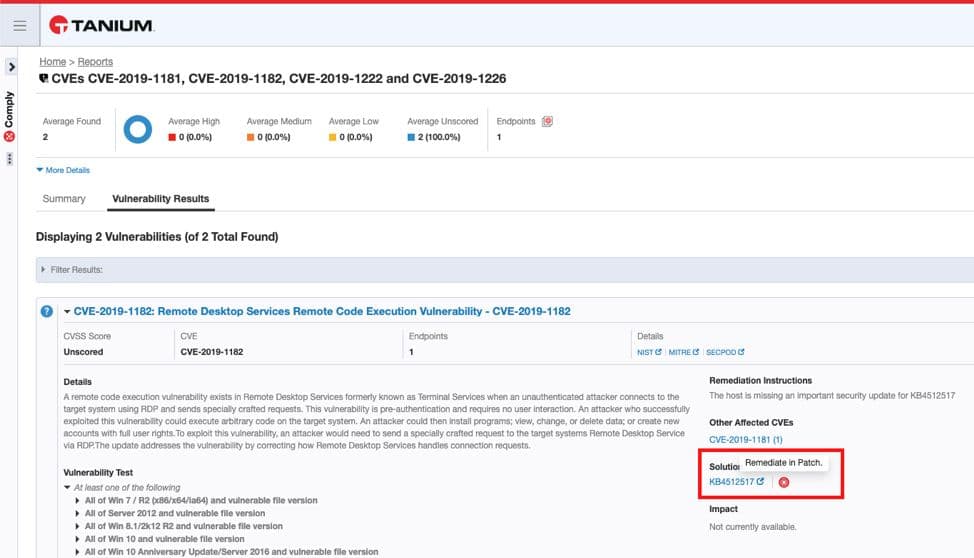This screenshot has height=558, width=974.
Task: Click the 'Other Affected CVEs' heading
Action: click(751, 423)
